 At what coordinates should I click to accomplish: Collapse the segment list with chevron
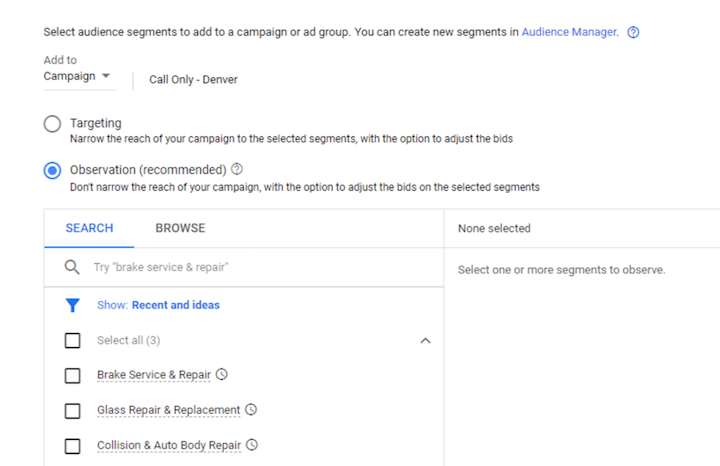pyautogui.click(x=426, y=341)
